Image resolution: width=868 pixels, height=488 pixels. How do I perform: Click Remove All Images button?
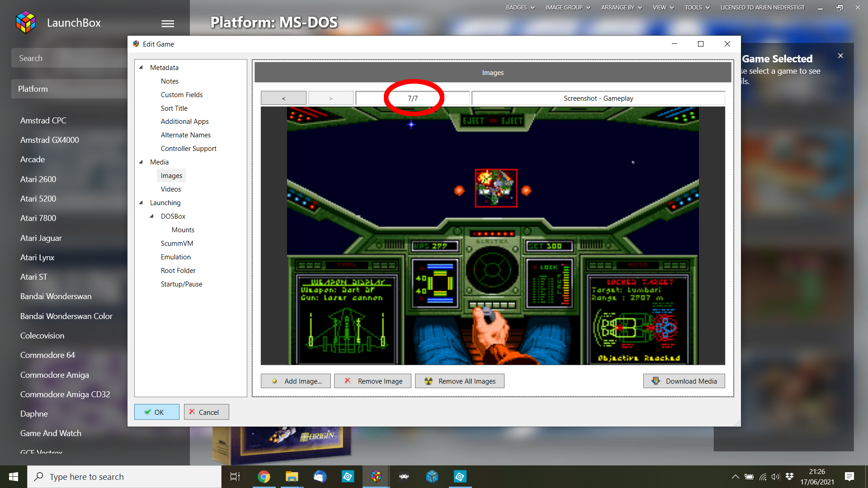(x=460, y=381)
